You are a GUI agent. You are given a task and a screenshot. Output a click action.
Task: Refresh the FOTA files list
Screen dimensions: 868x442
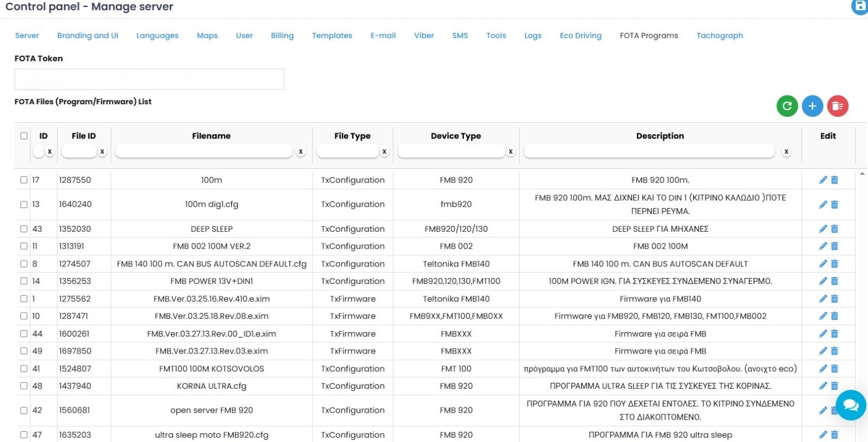click(x=787, y=106)
